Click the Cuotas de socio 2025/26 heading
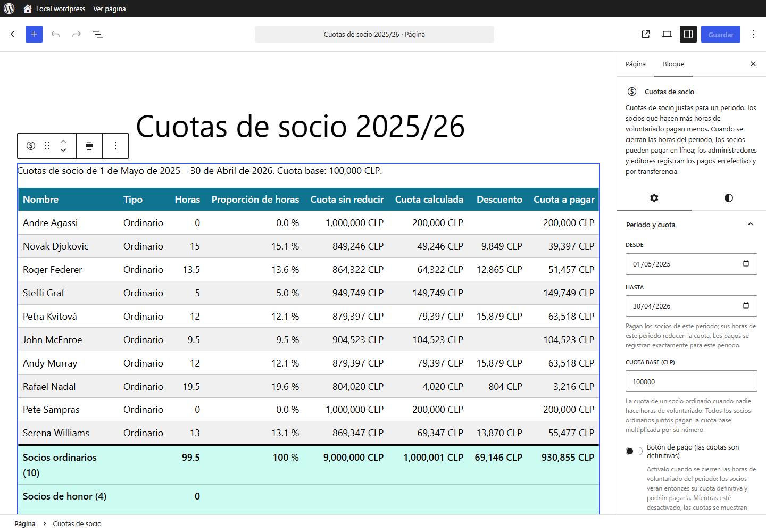Image resolution: width=766 pixels, height=532 pixels. (x=301, y=127)
